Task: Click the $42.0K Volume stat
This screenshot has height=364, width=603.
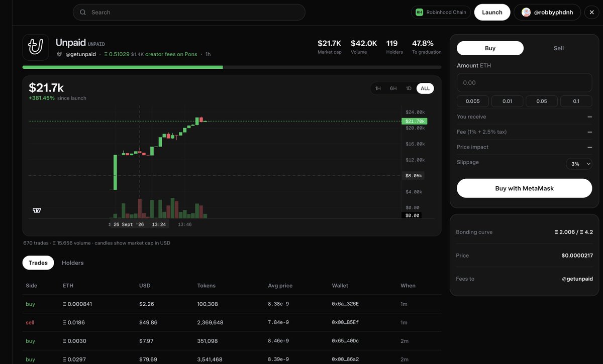Action: pyautogui.click(x=364, y=47)
